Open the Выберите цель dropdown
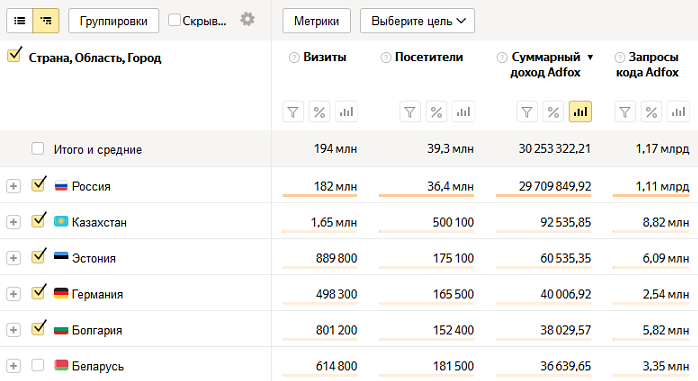Image resolution: width=698 pixels, height=381 pixels. 417,21
